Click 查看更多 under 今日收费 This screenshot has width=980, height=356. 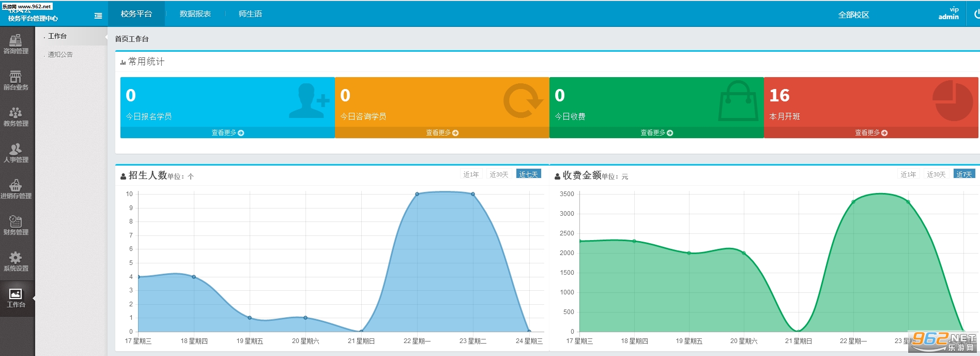(656, 133)
